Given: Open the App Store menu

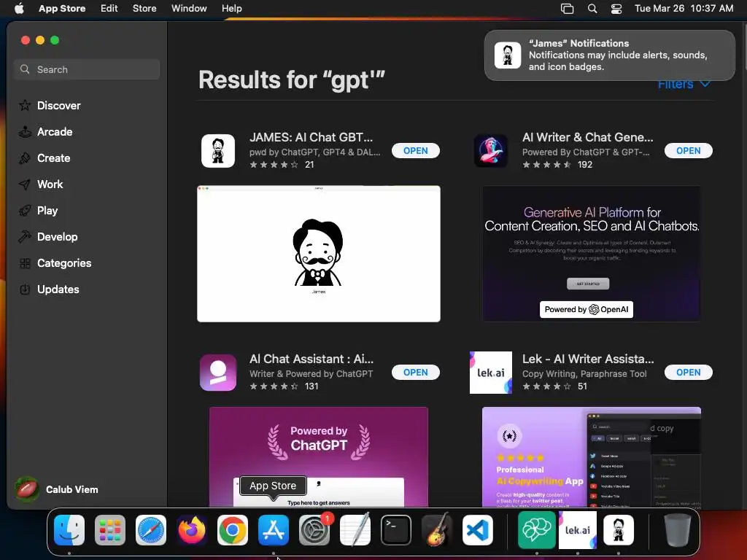Looking at the screenshot, I should click(x=62, y=9).
